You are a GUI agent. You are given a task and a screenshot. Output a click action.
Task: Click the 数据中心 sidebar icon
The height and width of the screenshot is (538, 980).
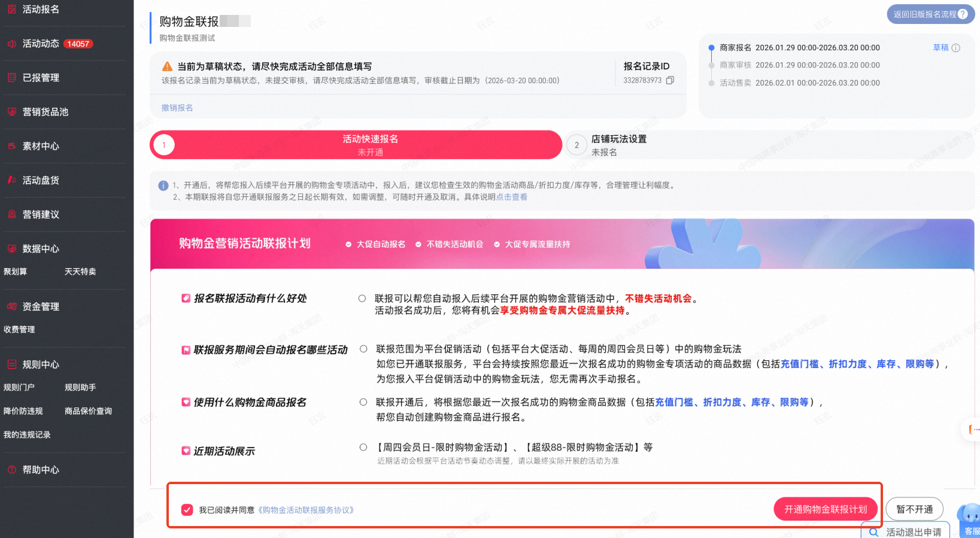tap(11, 248)
